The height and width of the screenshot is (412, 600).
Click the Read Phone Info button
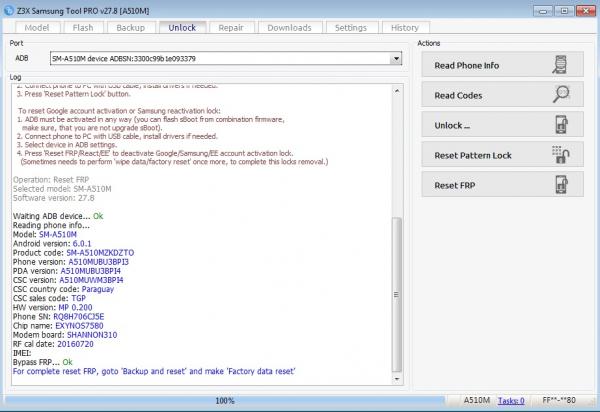[502, 65]
